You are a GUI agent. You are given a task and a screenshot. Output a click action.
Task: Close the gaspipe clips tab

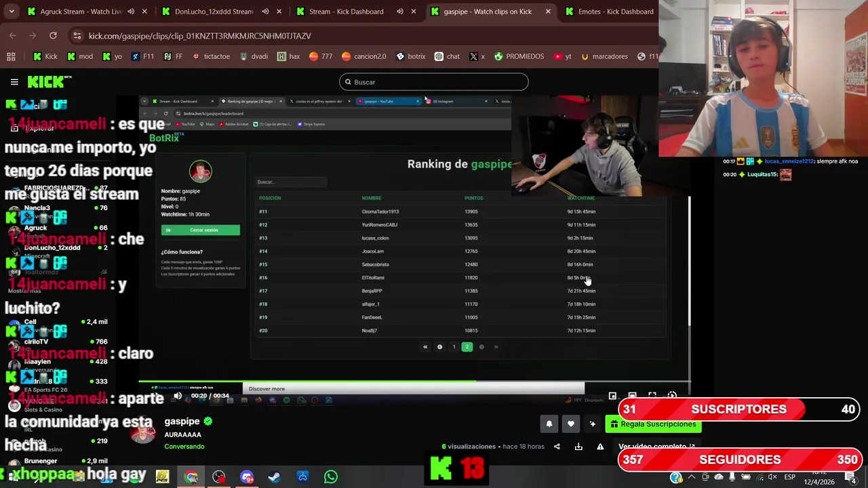coord(547,12)
